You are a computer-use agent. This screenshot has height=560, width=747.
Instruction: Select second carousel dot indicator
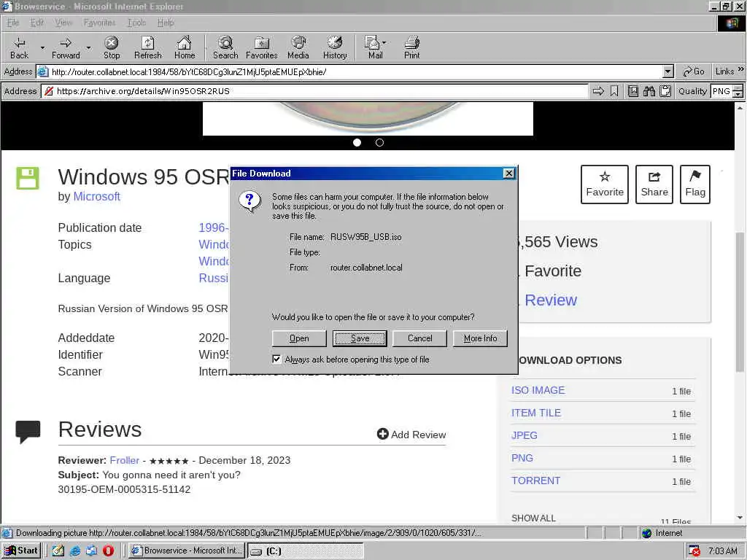[379, 142]
